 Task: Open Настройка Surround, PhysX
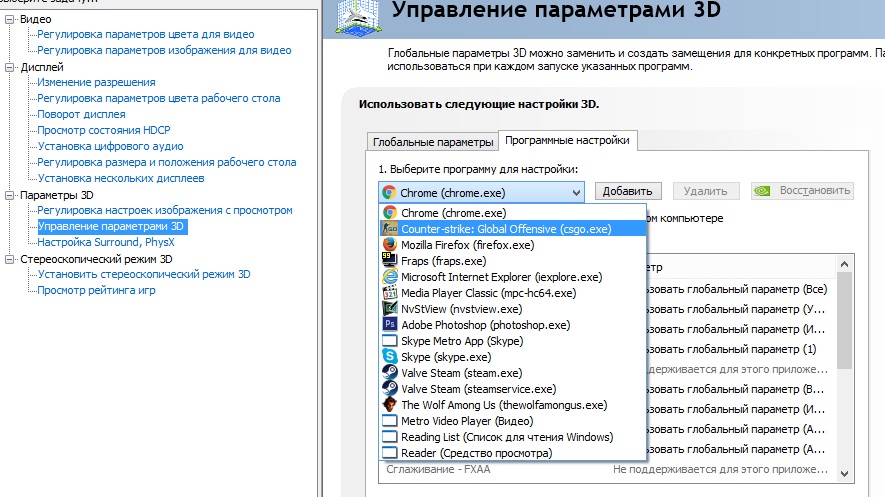[106, 243]
